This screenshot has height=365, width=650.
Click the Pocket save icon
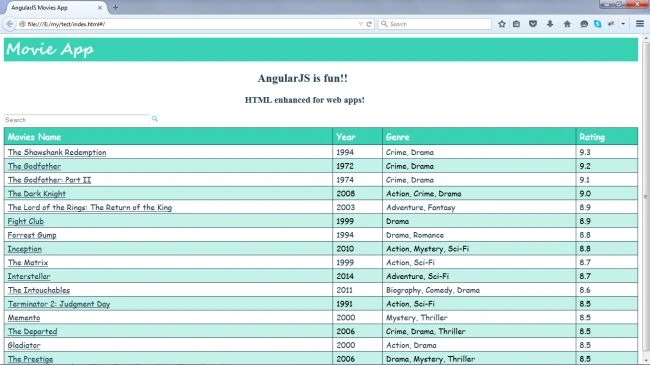tap(533, 24)
